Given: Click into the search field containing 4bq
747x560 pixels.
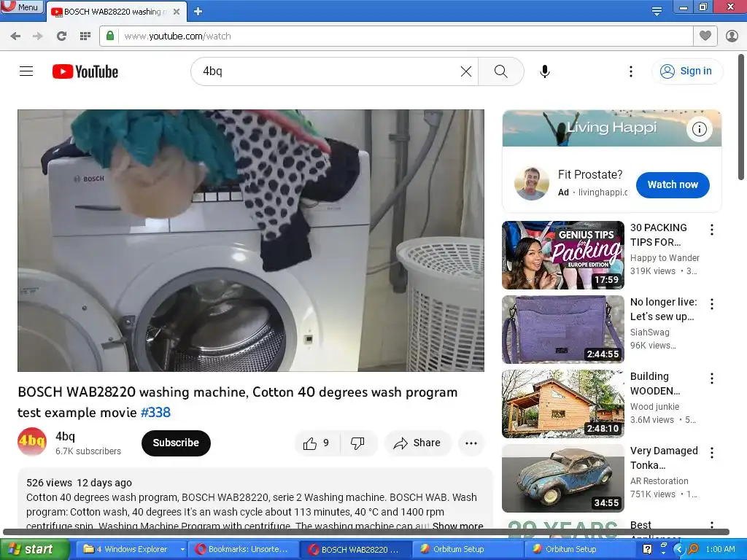Looking at the screenshot, I should click(x=329, y=71).
